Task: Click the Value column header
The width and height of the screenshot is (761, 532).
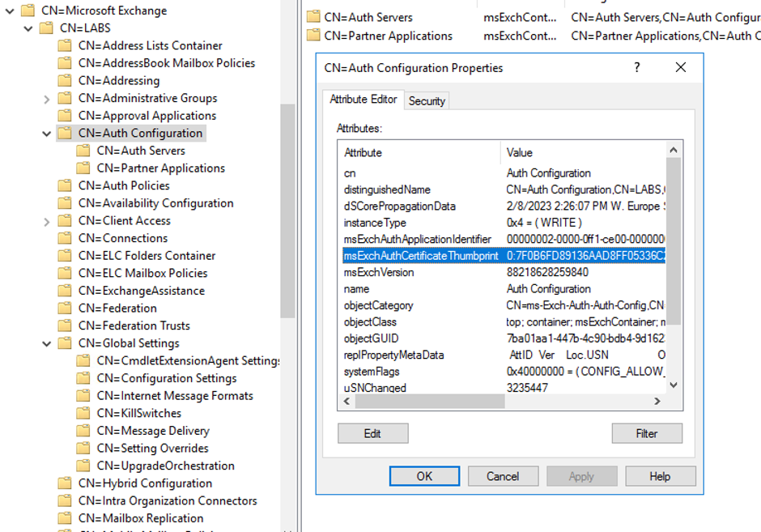Action: [x=584, y=152]
